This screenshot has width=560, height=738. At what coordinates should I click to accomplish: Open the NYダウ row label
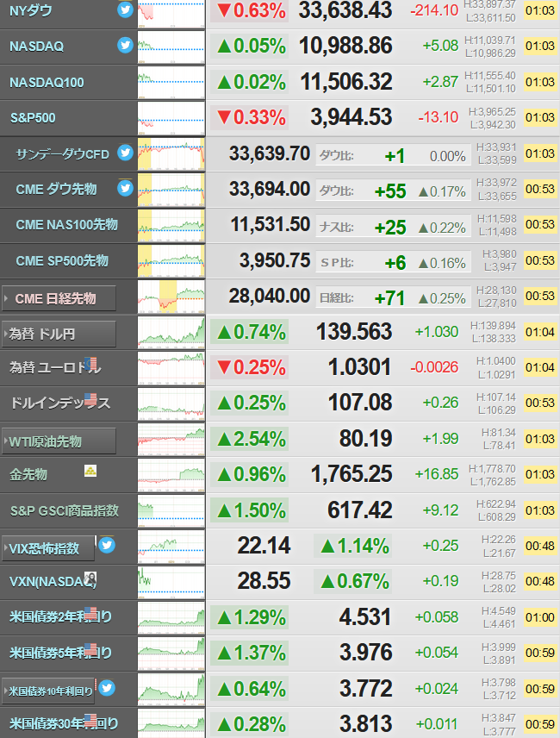[x=31, y=10]
